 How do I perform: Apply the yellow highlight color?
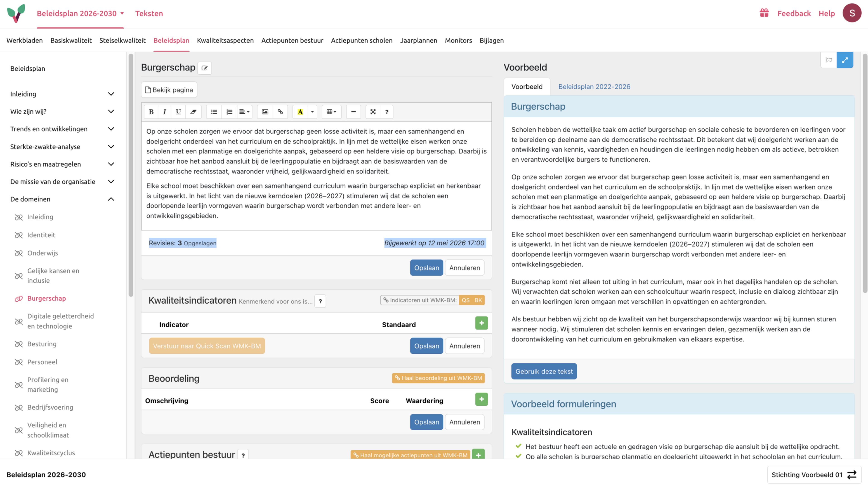(x=300, y=112)
